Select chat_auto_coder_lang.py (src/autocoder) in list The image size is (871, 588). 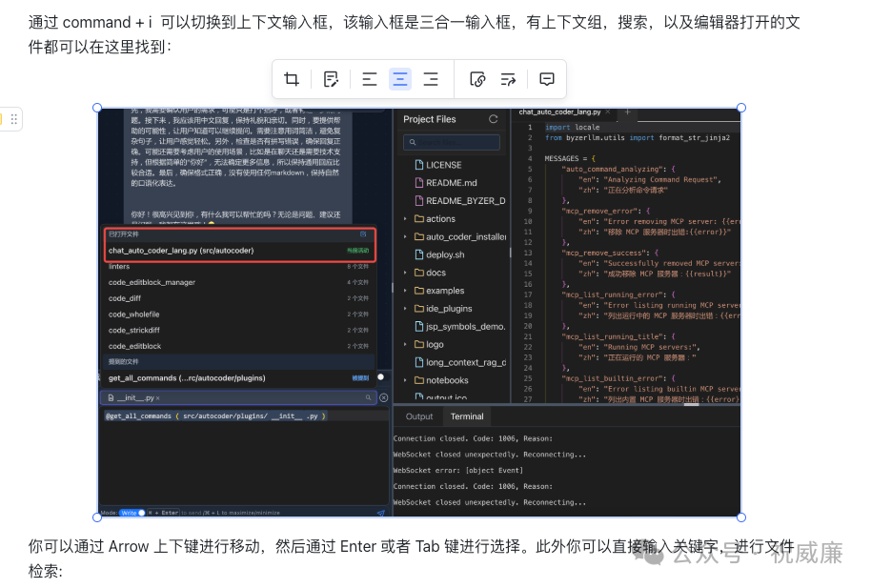click(x=239, y=251)
